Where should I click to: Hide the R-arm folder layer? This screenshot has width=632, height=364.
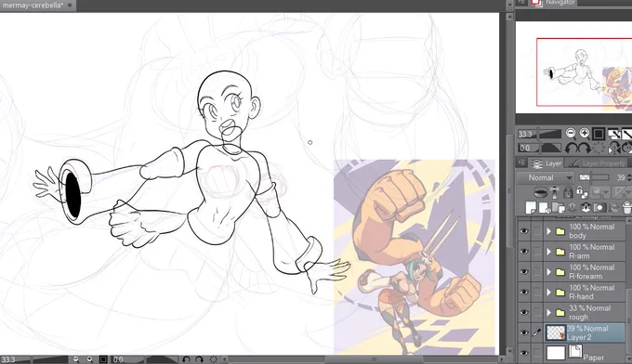(x=524, y=252)
